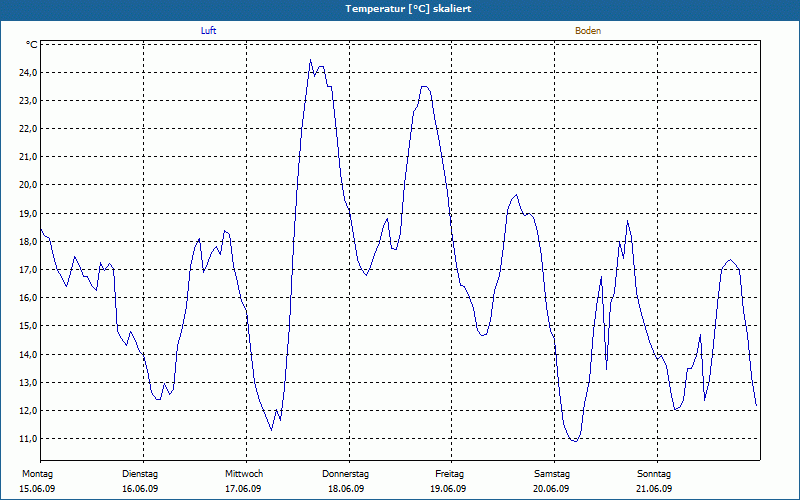Click the Sonntag day label
The image size is (800, 500).
pyautogui.click(x=654, y=474)
